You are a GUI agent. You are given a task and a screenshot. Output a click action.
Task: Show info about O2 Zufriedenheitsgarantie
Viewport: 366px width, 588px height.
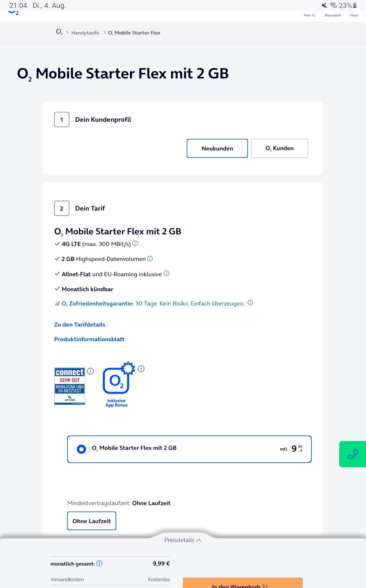tap(250, 303)
